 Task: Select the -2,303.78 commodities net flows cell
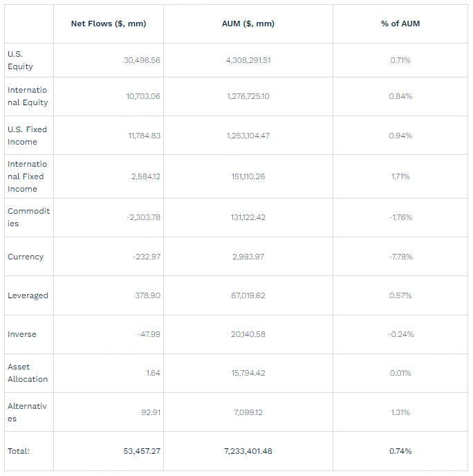pyautogui.click(x=143, y=217)
